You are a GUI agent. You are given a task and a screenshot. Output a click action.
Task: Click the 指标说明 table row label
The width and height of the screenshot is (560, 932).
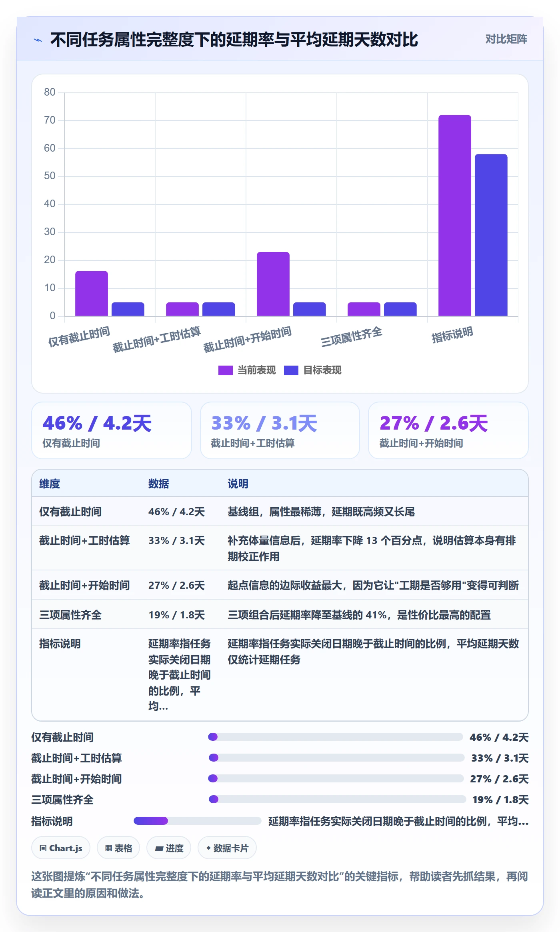coord(60,644)
